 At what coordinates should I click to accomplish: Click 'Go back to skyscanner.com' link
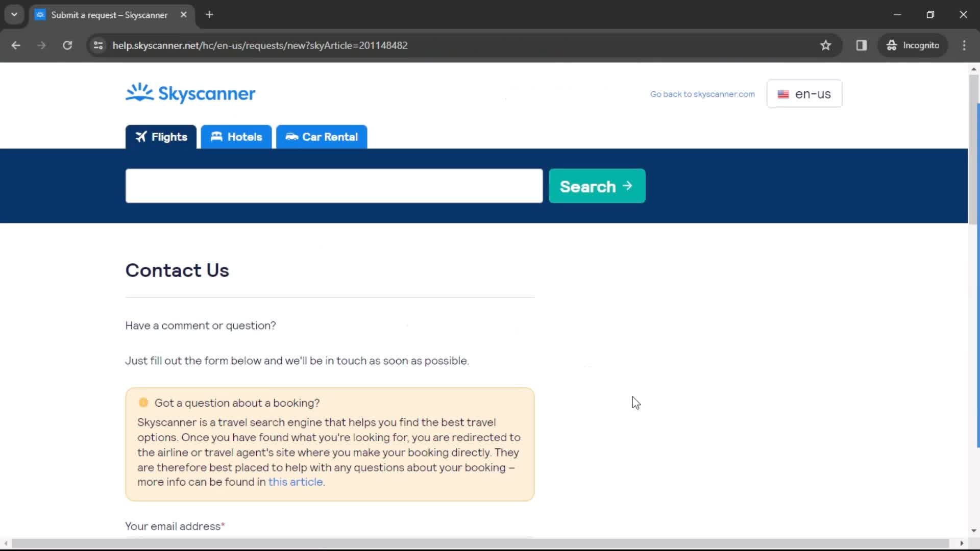coord(702,94)
